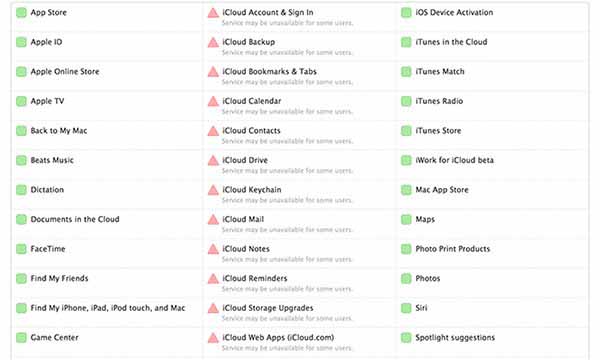This screenshot has width=600, height=360.
Task: Click the iCloud Web Apps (iCloud.com) entry
Action: click(x=278, y=338)
